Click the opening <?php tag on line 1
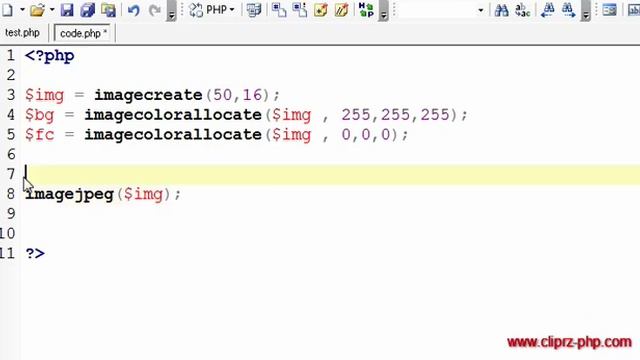The width and height of the screenshot is (640, 360). coord(49,56)
